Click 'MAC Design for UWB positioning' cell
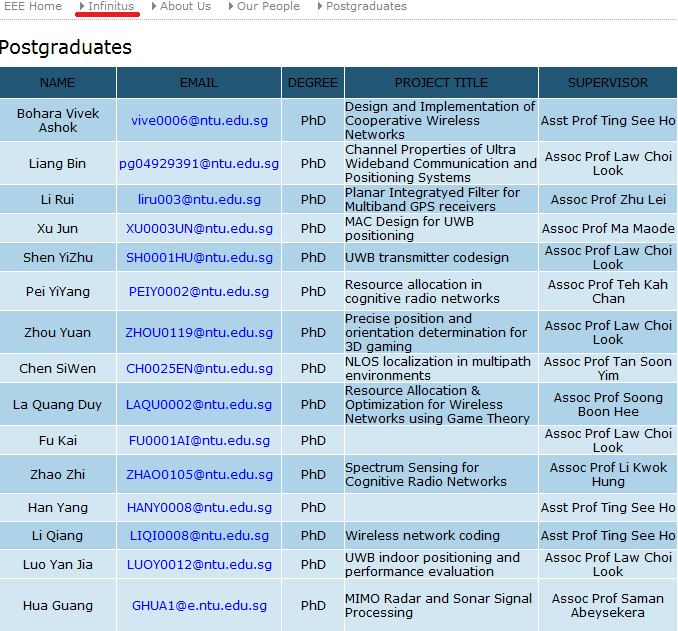 (x=409, y=228)
